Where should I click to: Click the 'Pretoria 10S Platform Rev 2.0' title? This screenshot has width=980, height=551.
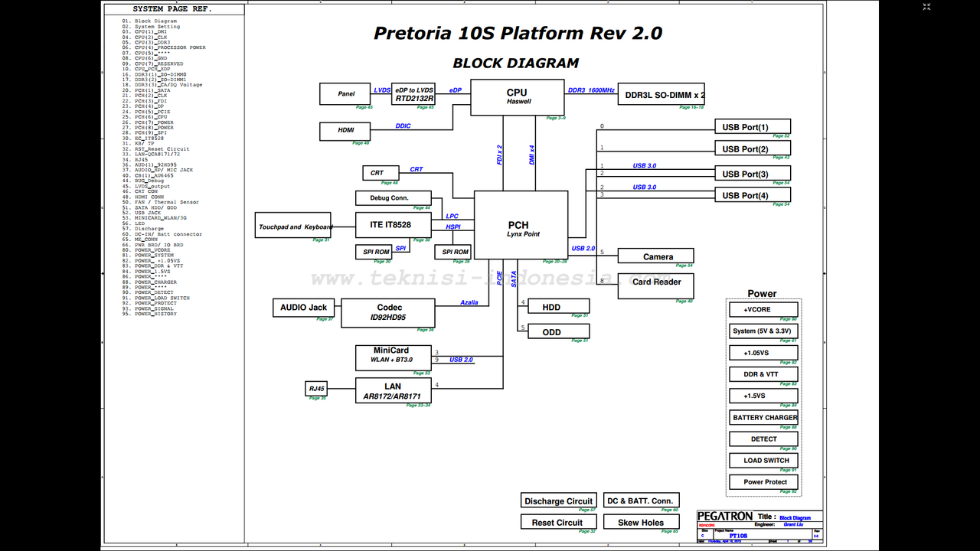pyautogui.click(x=518, y=34)
